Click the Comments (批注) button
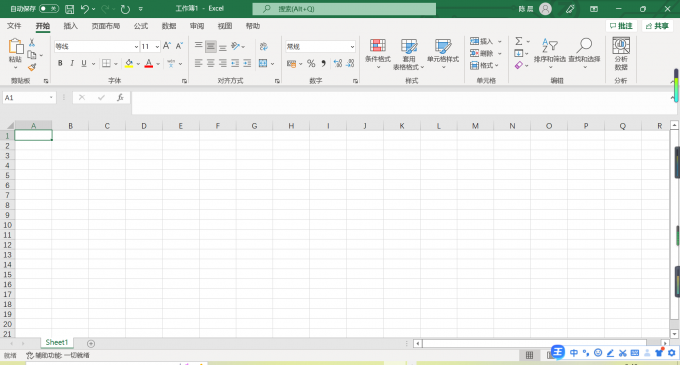Image resolution: width=680 pixels, height=365 pixels. tap(621, 26)
